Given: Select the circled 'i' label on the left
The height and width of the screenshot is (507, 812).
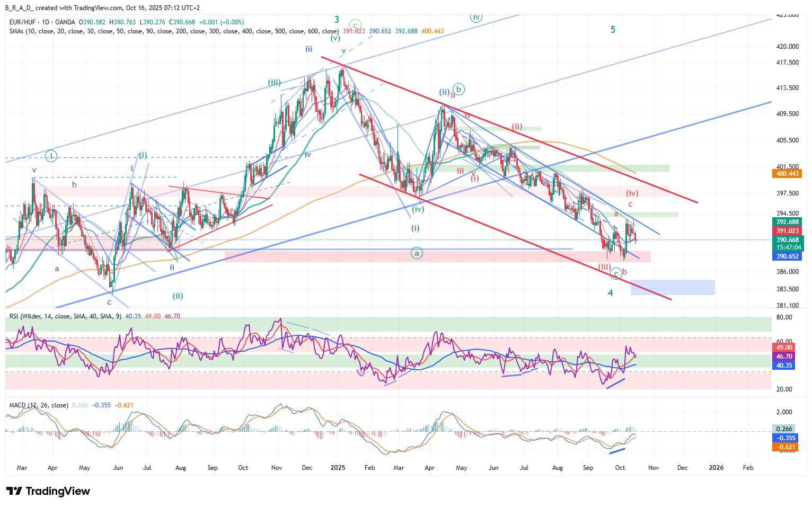Looking at the screenshot, I should click(51, 156).
